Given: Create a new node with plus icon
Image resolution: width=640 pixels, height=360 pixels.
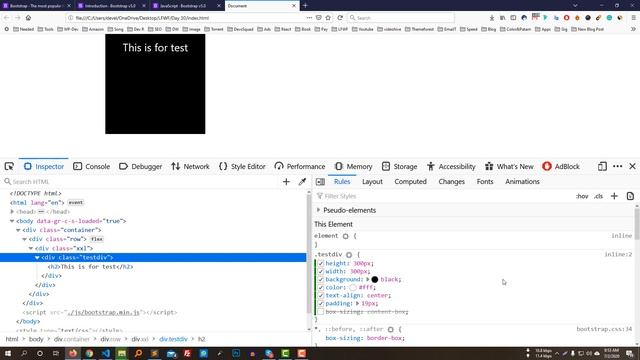Looking at the screenshot, I should [286, 182].
